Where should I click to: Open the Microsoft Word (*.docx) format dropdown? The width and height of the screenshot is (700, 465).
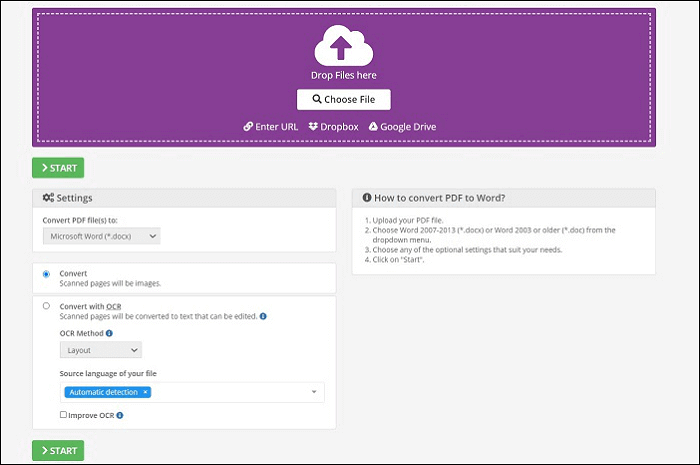tap(101, 236)
